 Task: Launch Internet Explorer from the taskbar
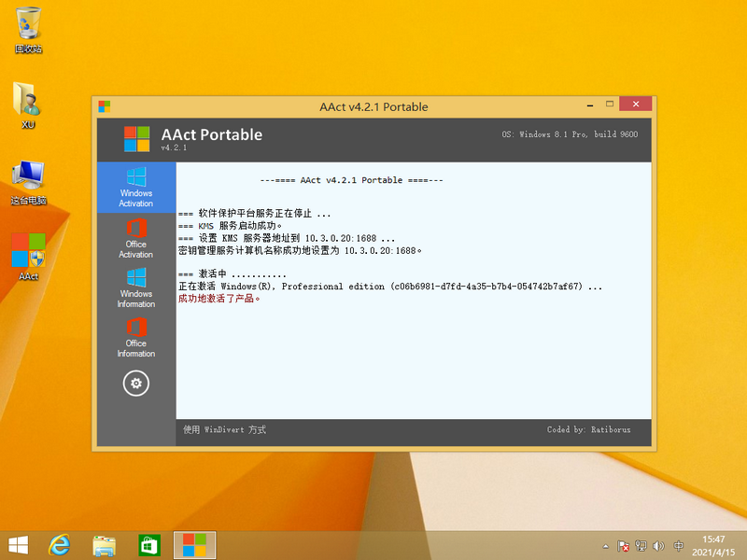pyautogui.click(x=61, y=544)
